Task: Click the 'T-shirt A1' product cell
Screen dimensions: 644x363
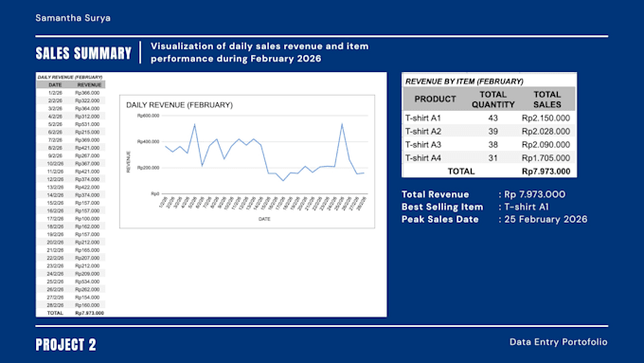Action: pos(423,118)
